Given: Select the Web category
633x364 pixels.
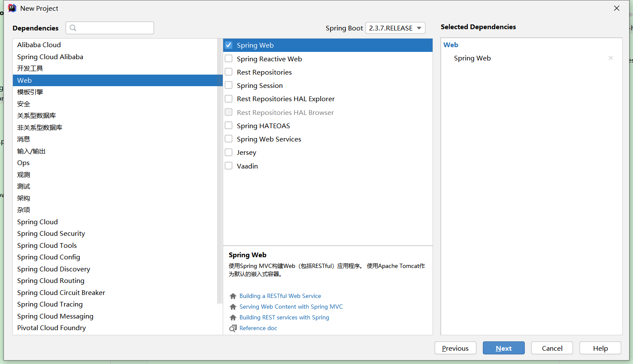Looking at the screenshot, I should point(115,80).
